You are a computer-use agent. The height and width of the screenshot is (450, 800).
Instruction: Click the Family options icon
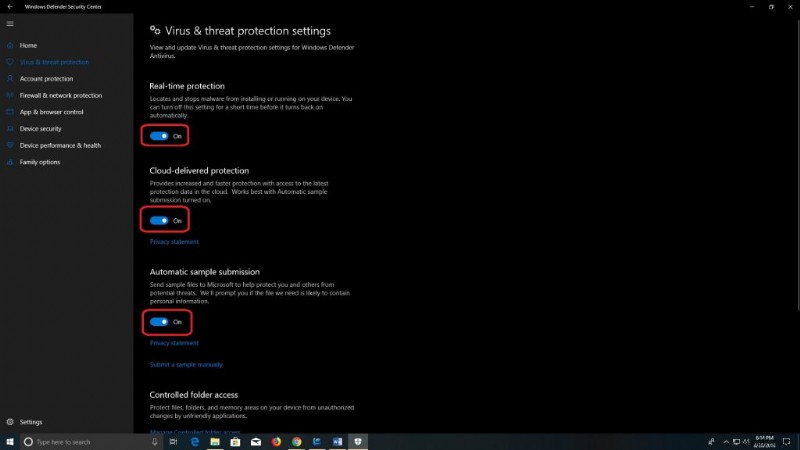tap(10, 162)
